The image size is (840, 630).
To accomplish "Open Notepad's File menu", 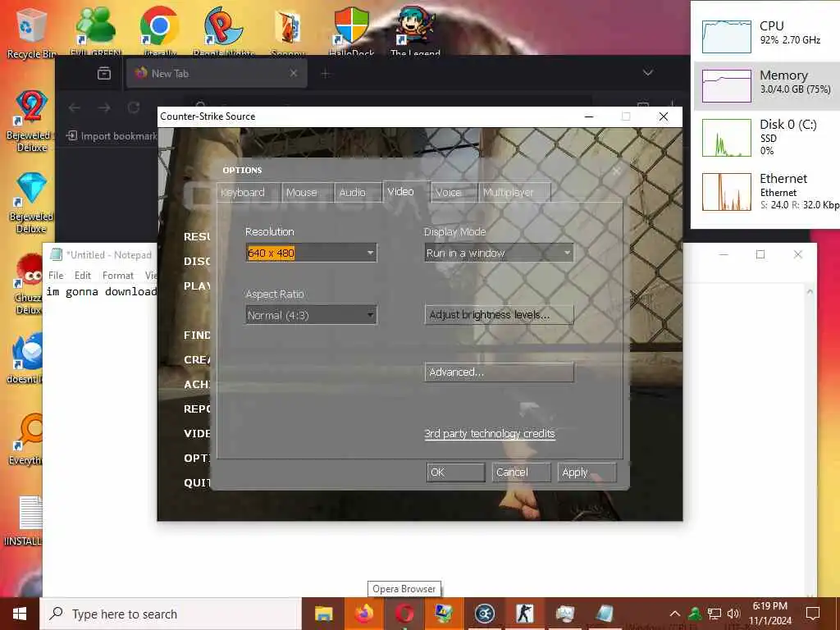I will click(56, 276).
